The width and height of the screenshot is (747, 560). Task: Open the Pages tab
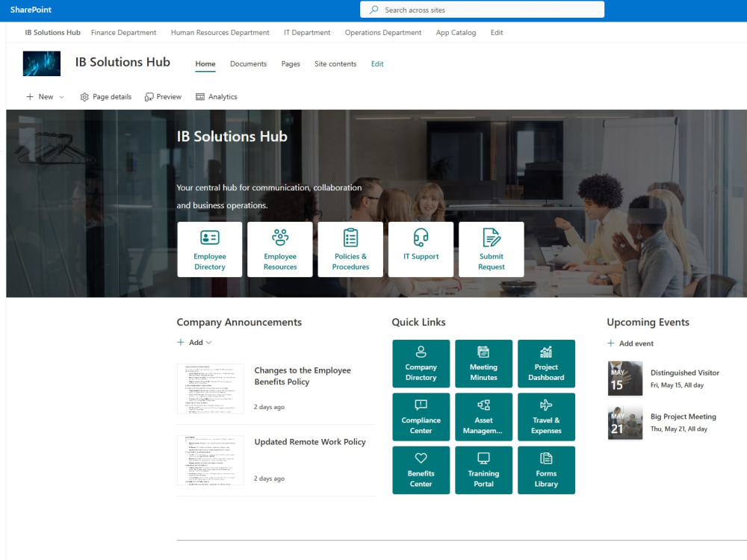pos(291,63)
